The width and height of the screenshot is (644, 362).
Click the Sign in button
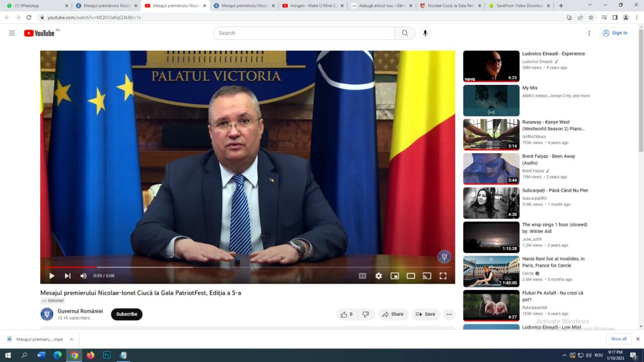coord(615,33)
